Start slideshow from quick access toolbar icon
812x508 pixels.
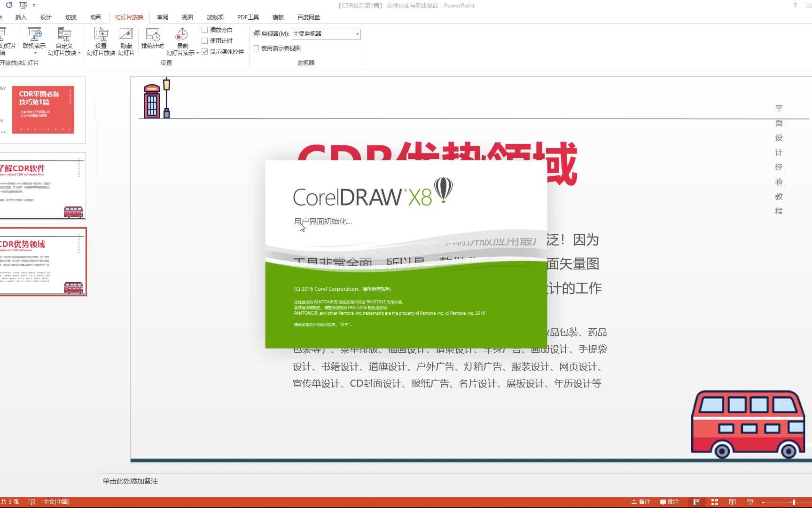(x=23, y=5)
